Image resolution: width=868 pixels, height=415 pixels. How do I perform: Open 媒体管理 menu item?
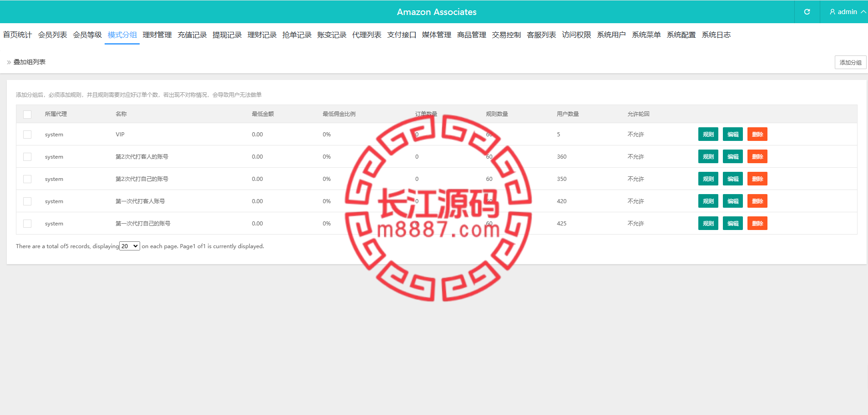click(x=436, y=35)
